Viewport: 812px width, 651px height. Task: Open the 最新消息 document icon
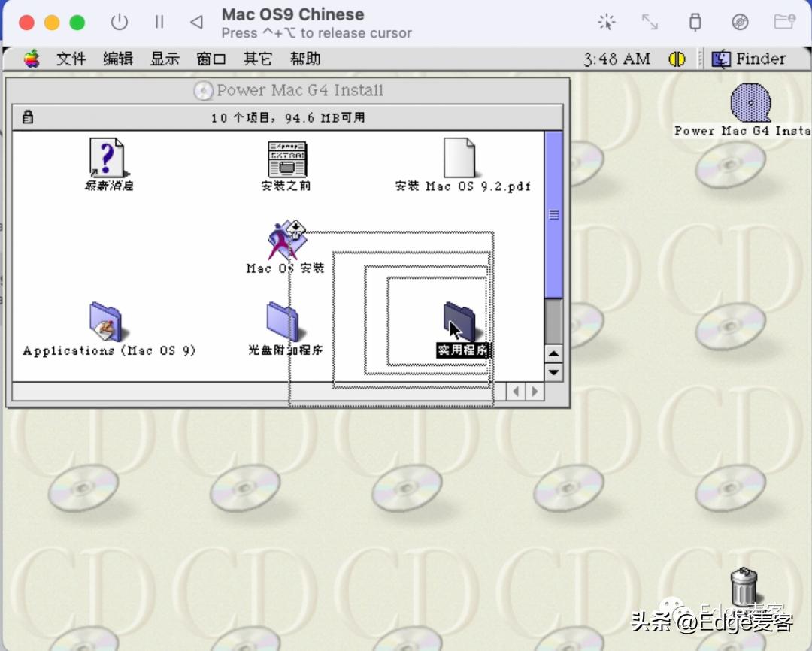(x=108, y=158)
